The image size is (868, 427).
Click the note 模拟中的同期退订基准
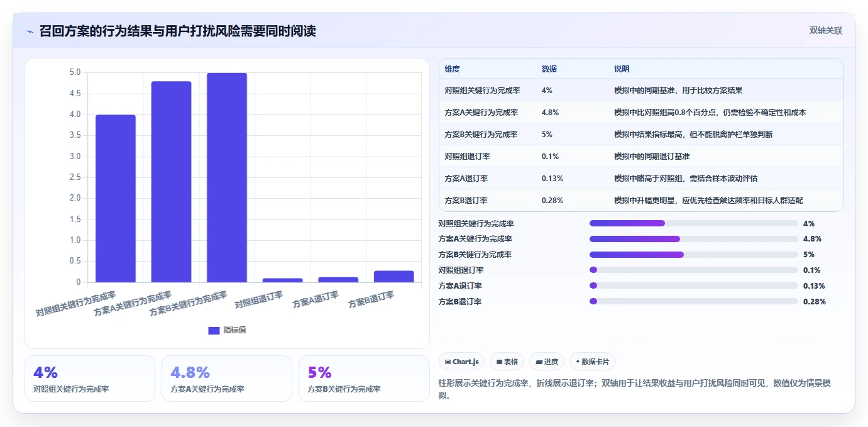(652, 157)
